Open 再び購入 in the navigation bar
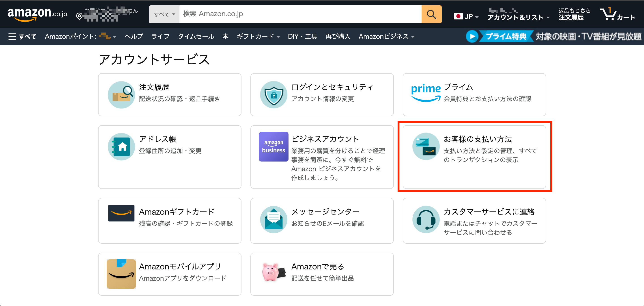This screenshot has height=306, width=644. (x=338, y=37)
